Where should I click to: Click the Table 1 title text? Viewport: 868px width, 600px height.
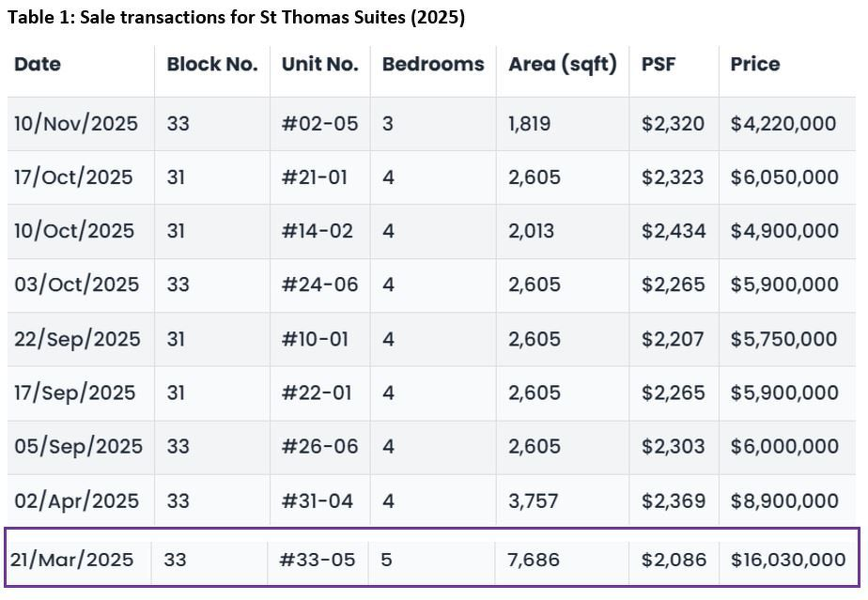coord(236,17)
